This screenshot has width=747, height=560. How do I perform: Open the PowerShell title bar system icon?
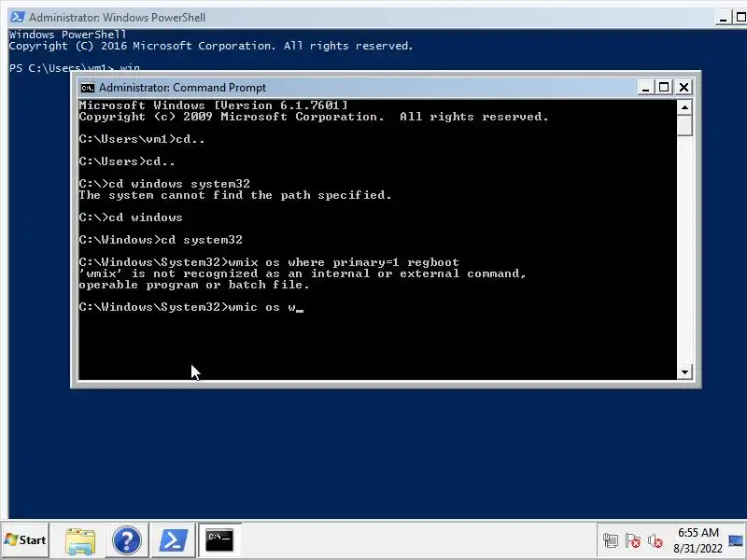[17, 17]
